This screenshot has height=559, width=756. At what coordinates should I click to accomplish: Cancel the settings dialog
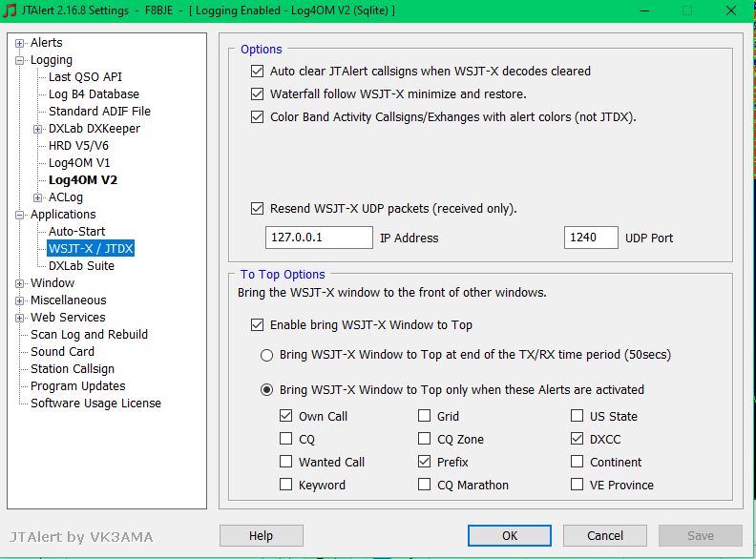tap(605, 536)
